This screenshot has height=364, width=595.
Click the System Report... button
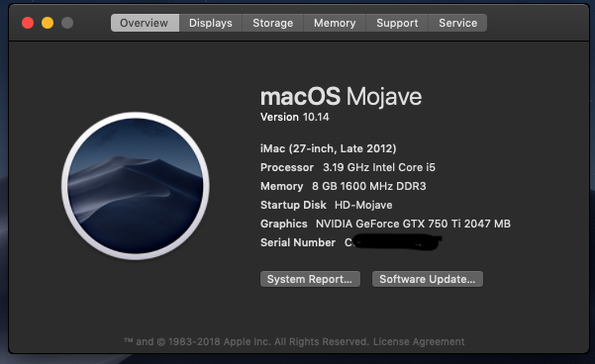[x=310, y=279]
